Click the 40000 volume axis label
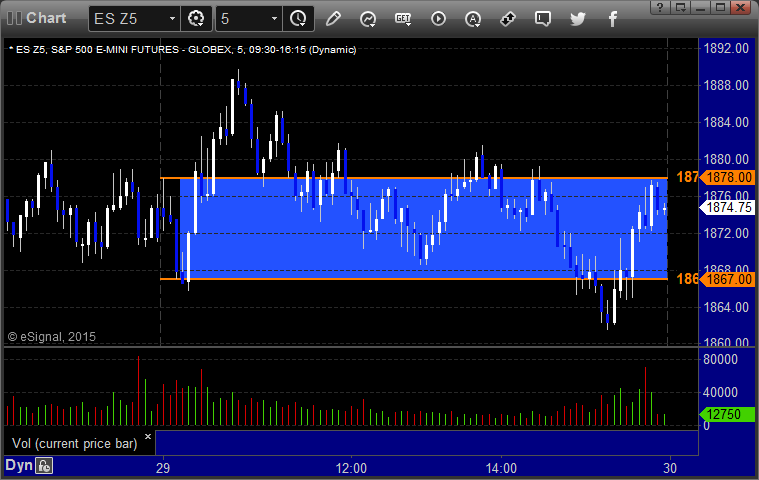This screenshot has width=759, height=480. [720, 392]
